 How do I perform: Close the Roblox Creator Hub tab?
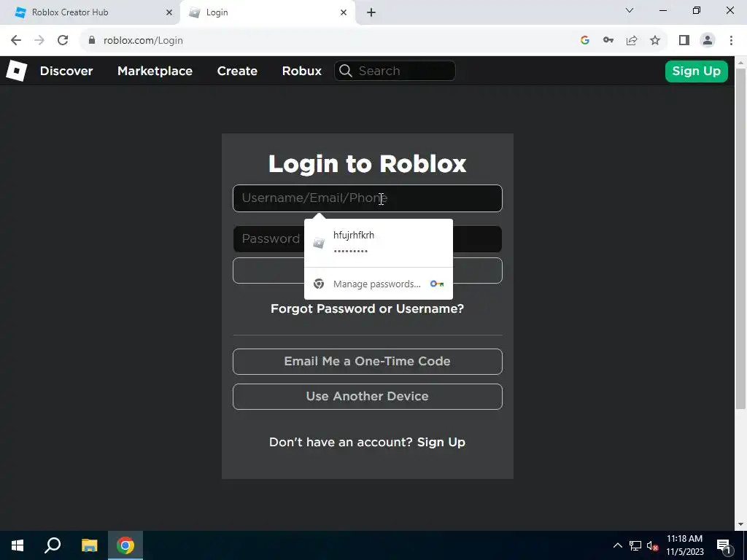point(169,13)
